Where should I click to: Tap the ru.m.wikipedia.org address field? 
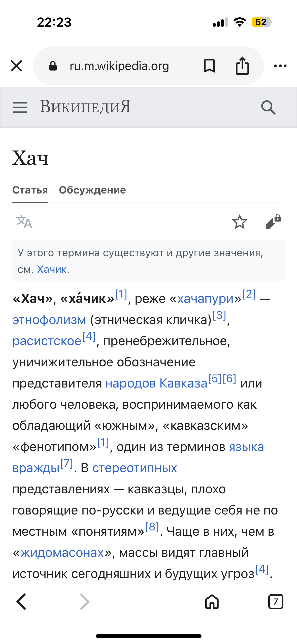coord(119,66)
